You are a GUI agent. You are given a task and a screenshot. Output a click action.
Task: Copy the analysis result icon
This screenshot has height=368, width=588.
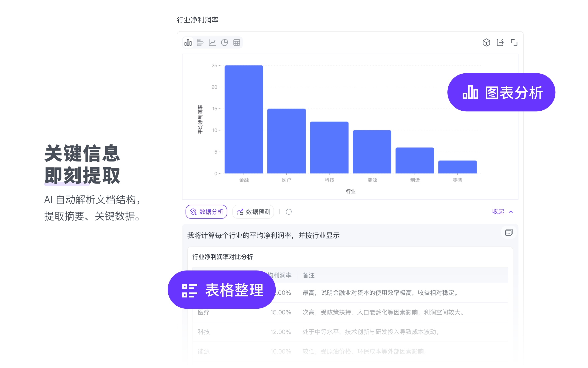[x=509, y=233]
